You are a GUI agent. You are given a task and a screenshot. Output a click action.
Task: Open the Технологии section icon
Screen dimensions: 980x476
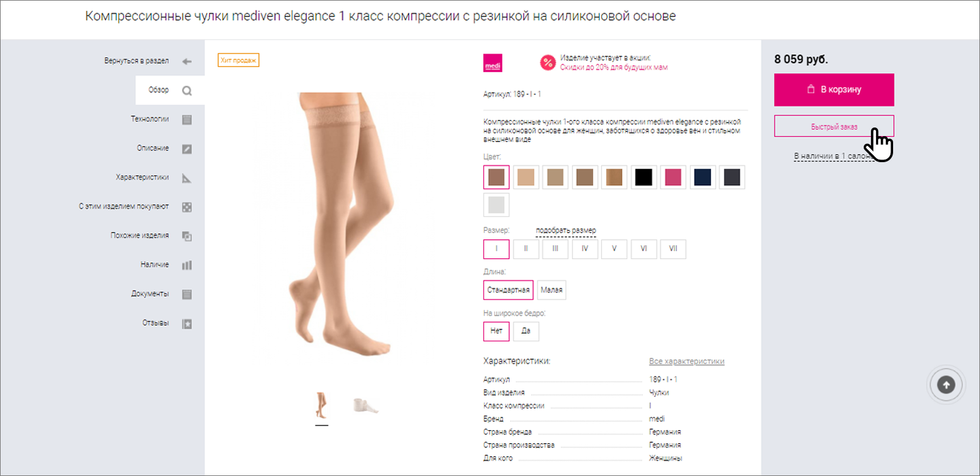187,120
